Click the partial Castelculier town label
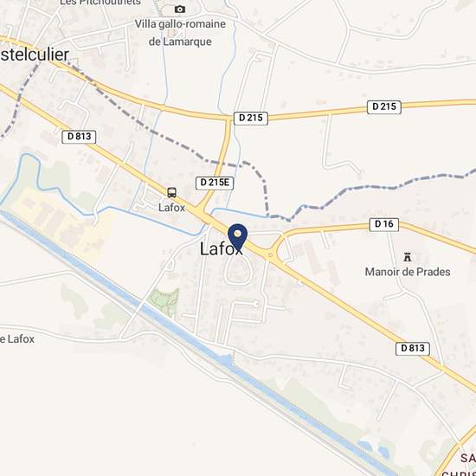Viewport: 476px width, 476px height. click(35, 55)
